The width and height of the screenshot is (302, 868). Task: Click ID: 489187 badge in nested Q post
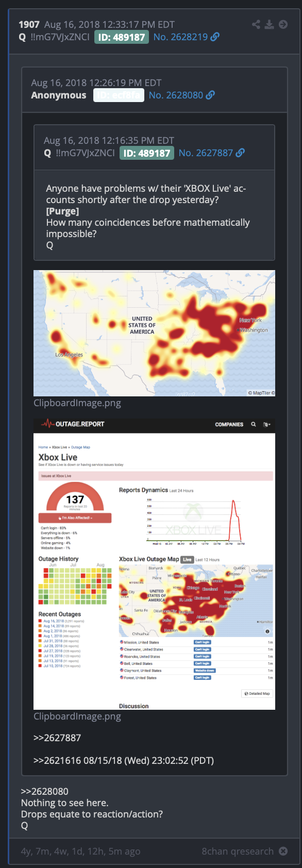coord(147,153)
